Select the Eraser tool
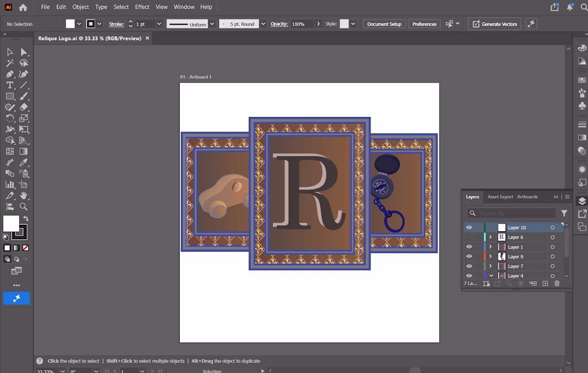The height and width of the screenshot is (373, 588). (x=24, y=108)
